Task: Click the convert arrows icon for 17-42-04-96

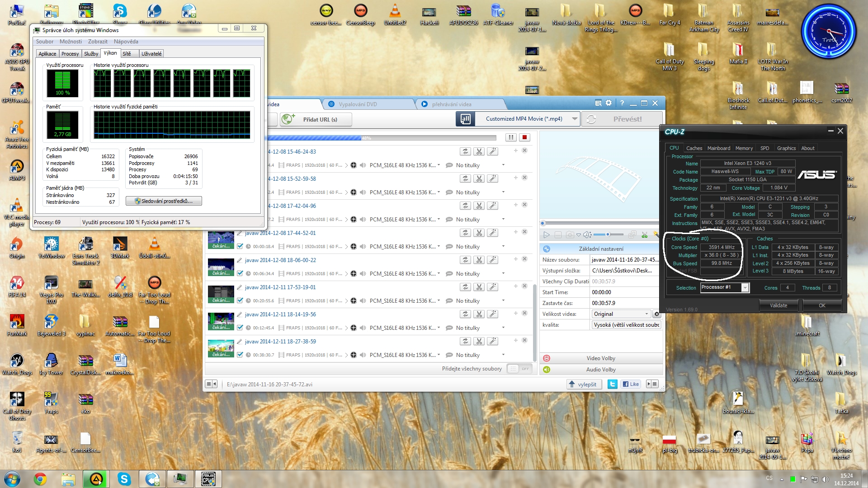Action: point(465,206)
